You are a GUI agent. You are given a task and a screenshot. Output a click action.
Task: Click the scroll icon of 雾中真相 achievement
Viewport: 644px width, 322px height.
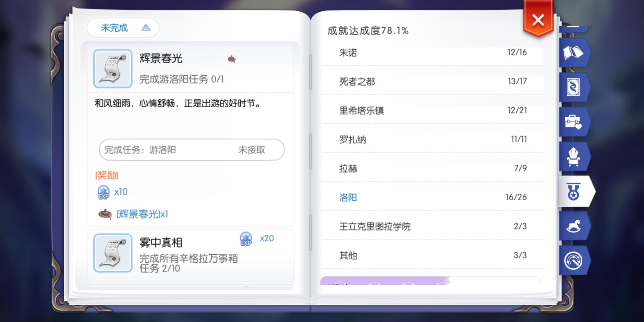pos(113,253)
